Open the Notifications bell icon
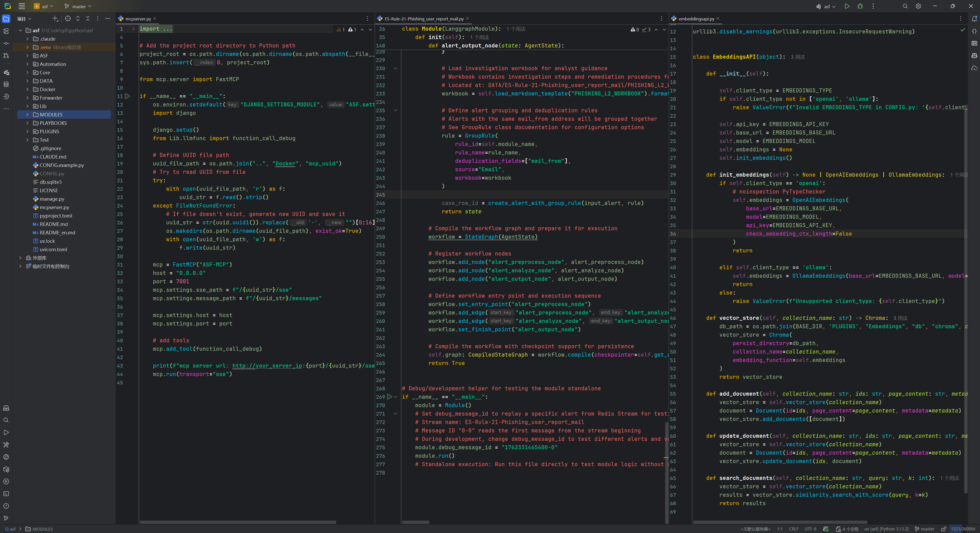This screenshot has height=533, width=980. (974, 19)
